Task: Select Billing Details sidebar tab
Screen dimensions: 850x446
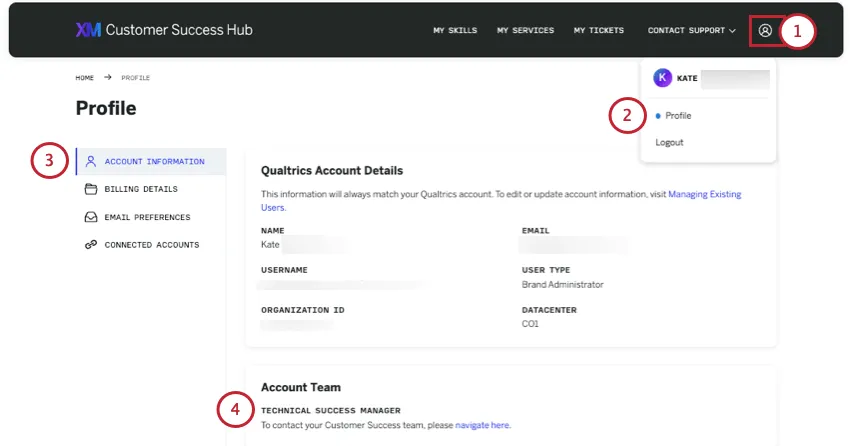Action: [x=141, y=189]
